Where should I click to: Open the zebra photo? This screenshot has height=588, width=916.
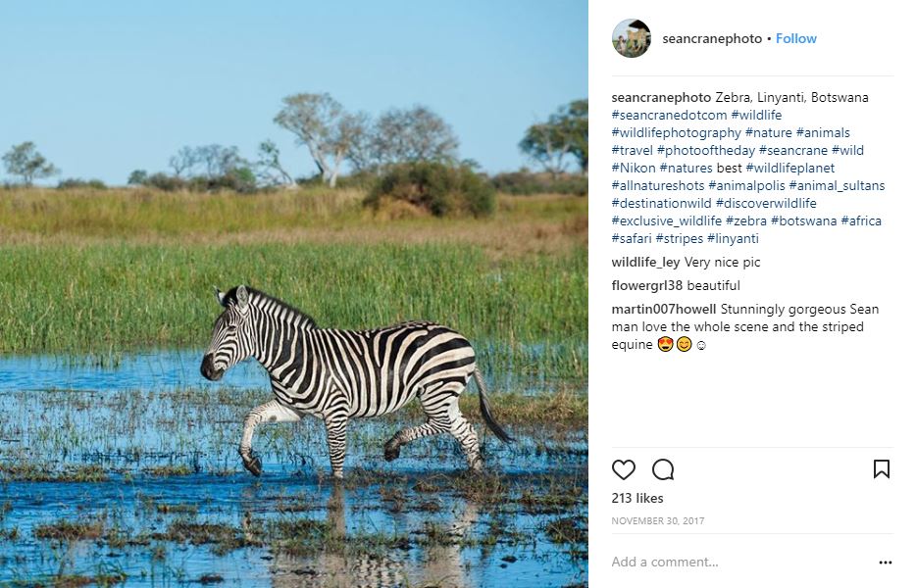point(294,294)
